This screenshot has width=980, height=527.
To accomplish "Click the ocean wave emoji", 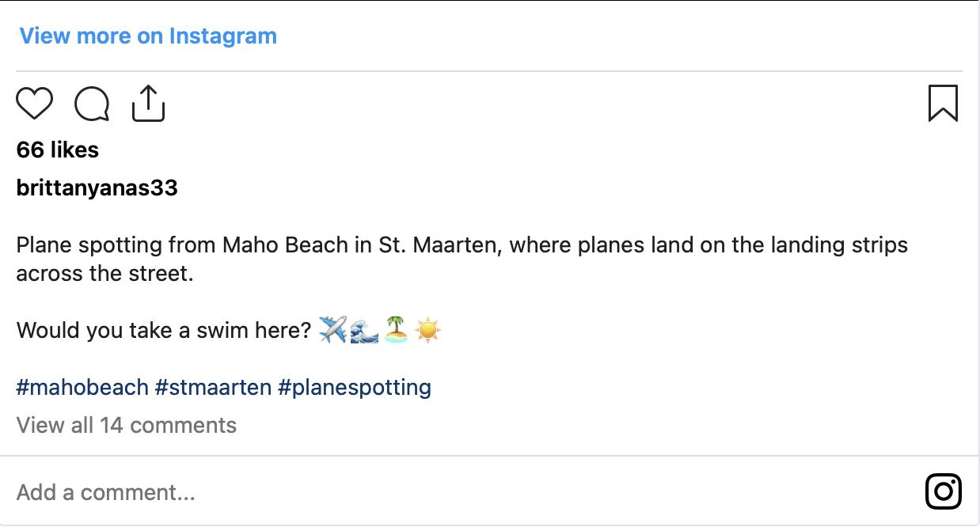I will coord(364,330).
